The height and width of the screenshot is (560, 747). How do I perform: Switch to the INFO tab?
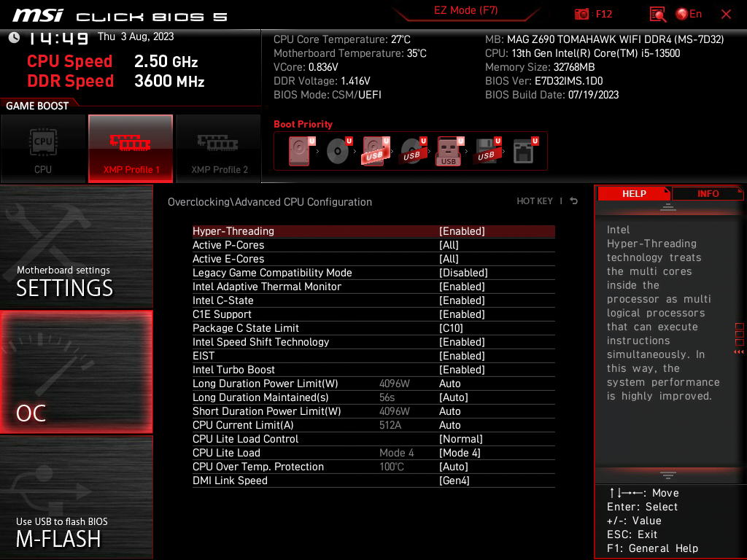click(x=708, y=194)
